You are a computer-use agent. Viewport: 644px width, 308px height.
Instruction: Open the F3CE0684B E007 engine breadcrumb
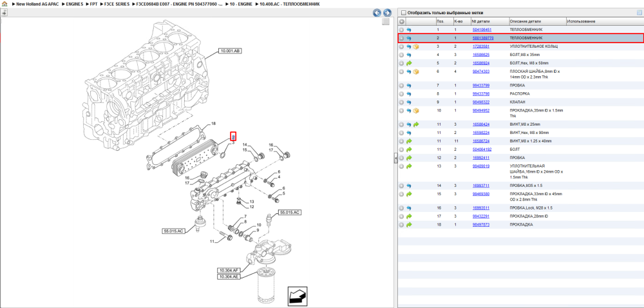tap(180, 4)
